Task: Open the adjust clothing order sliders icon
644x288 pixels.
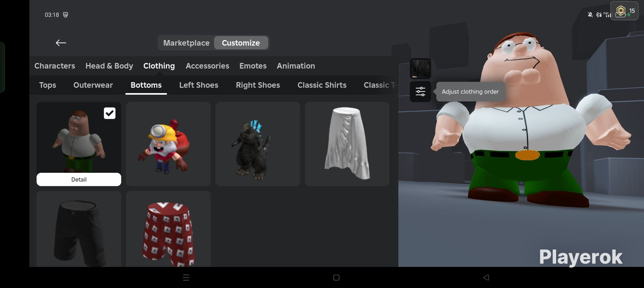Action: [x=420, y=91]
